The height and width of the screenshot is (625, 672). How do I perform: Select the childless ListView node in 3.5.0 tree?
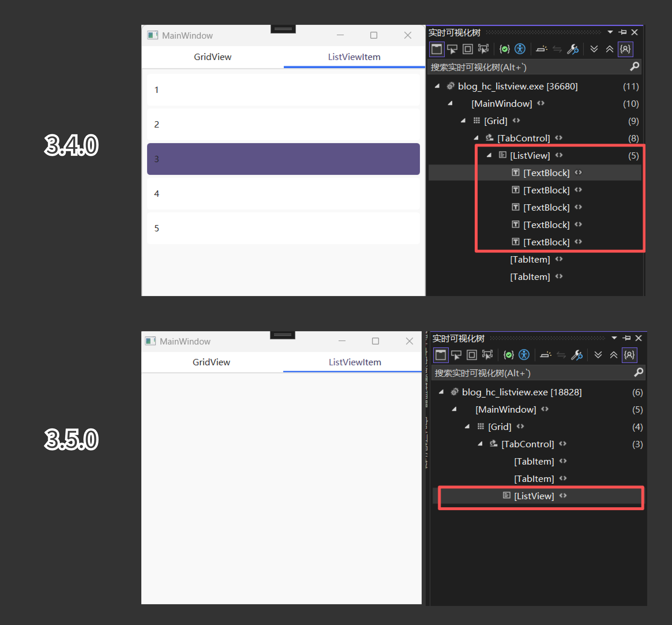[x=534, y=496]
